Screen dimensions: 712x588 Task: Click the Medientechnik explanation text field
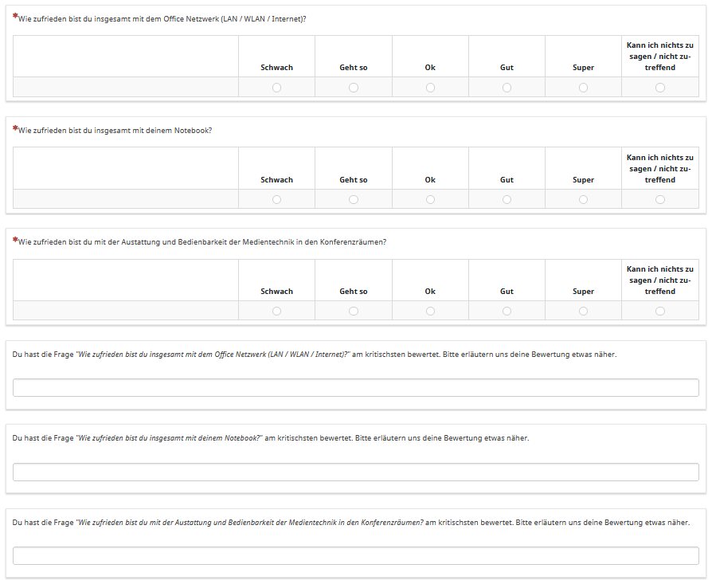(355, 556)
